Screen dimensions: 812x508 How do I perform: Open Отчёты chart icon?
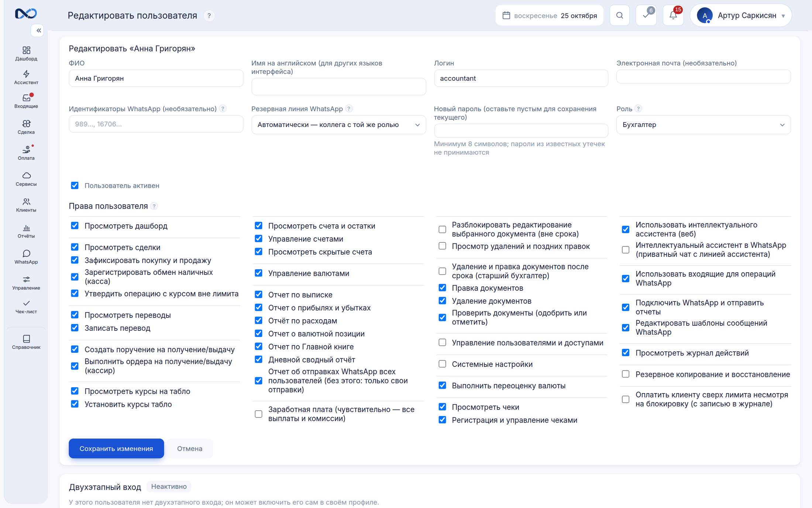click(26, 231)
